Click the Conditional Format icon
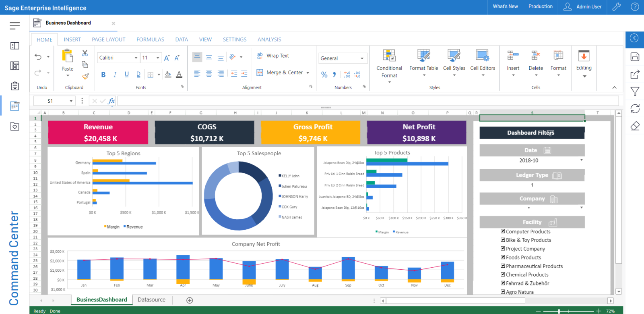This screenshot has height=314, width=644. pos(389,56)
